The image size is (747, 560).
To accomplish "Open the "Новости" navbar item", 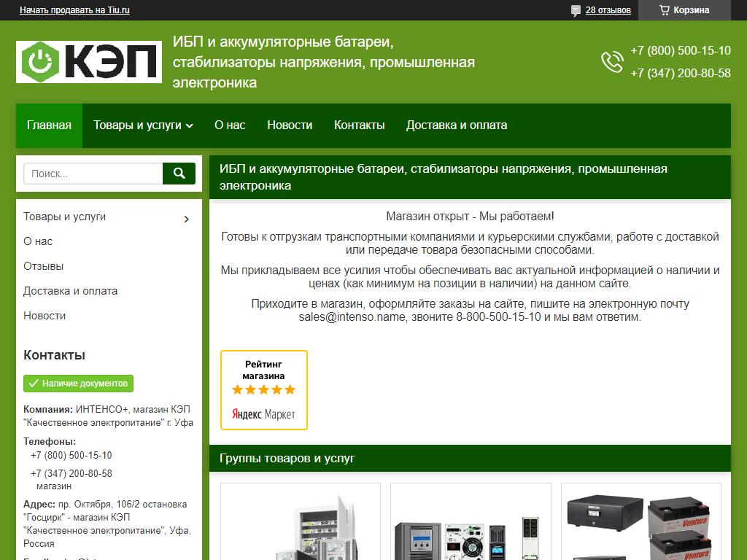I will [290, 125].
